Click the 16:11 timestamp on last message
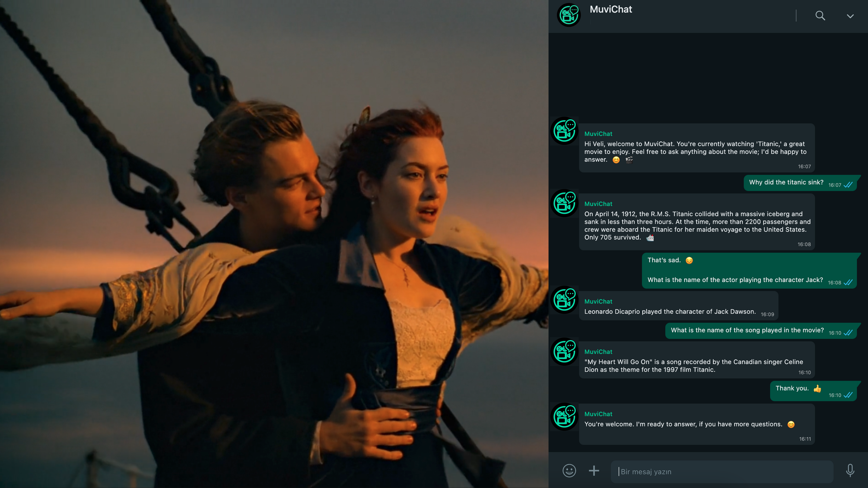Image resolution: width=868 pixels, height=488 pixels. point(805,439)
